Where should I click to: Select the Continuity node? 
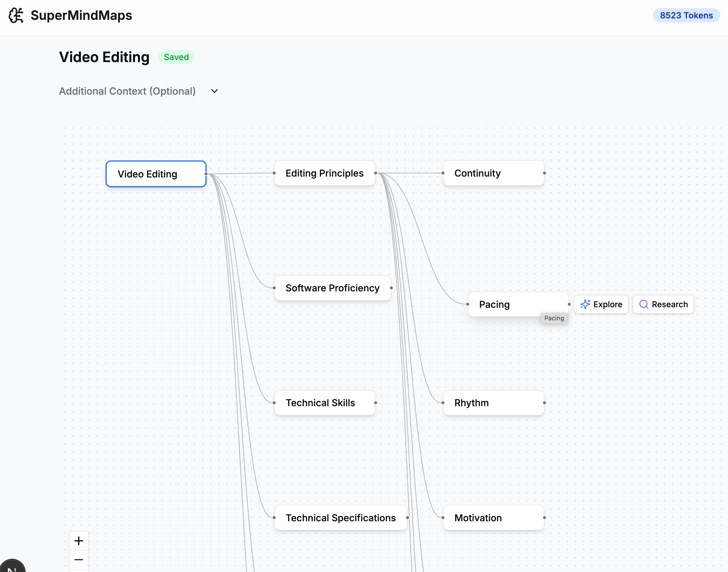click(493, 173)
